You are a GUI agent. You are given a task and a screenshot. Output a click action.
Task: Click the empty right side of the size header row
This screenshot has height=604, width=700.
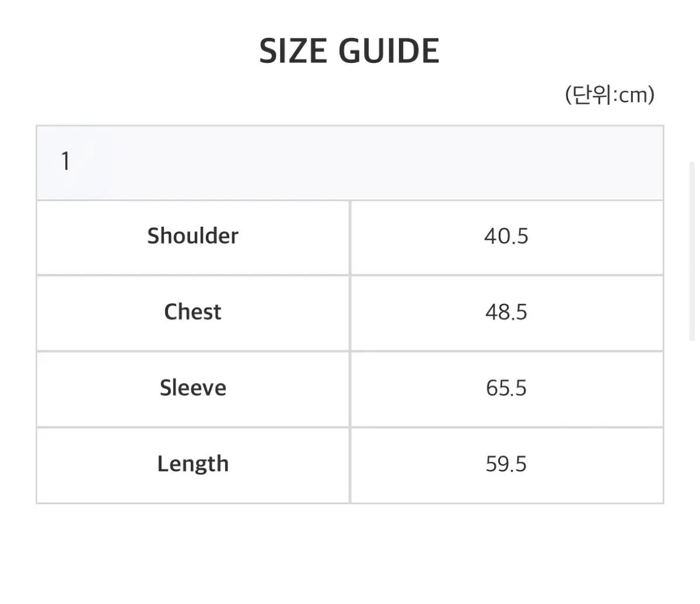(x=467, y=163)
